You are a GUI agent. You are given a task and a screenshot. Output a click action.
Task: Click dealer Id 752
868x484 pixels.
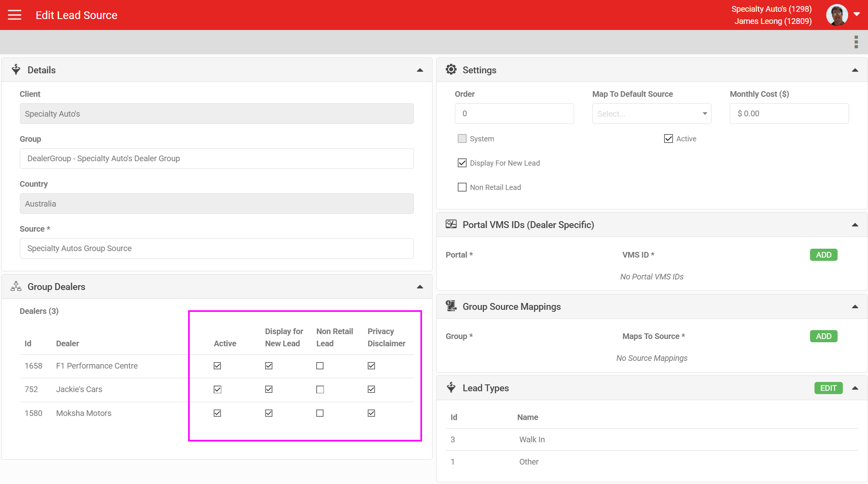[31, 389]
